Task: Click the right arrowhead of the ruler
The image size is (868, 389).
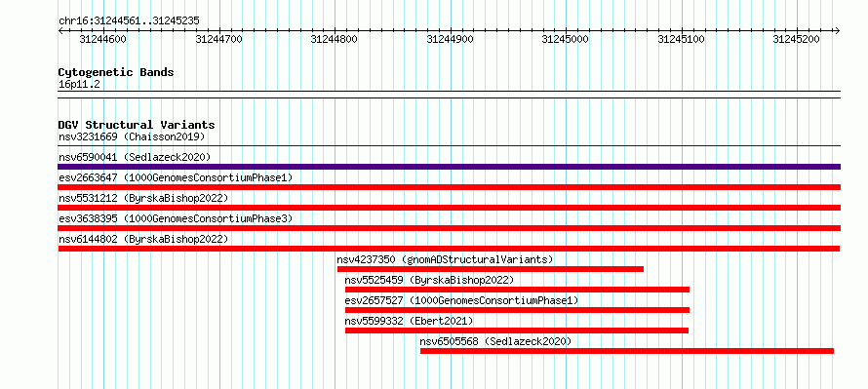Action: 838,30
